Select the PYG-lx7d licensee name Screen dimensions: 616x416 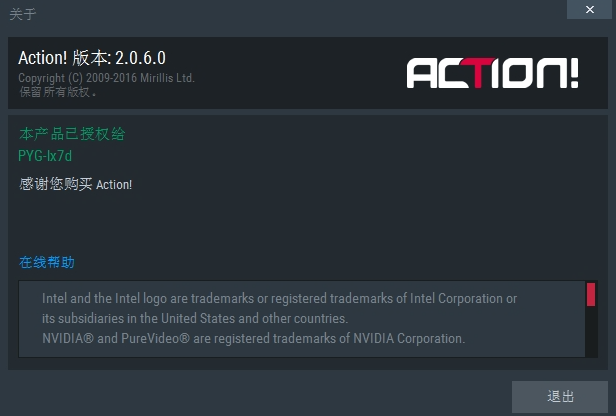click(x=45, y=155)
